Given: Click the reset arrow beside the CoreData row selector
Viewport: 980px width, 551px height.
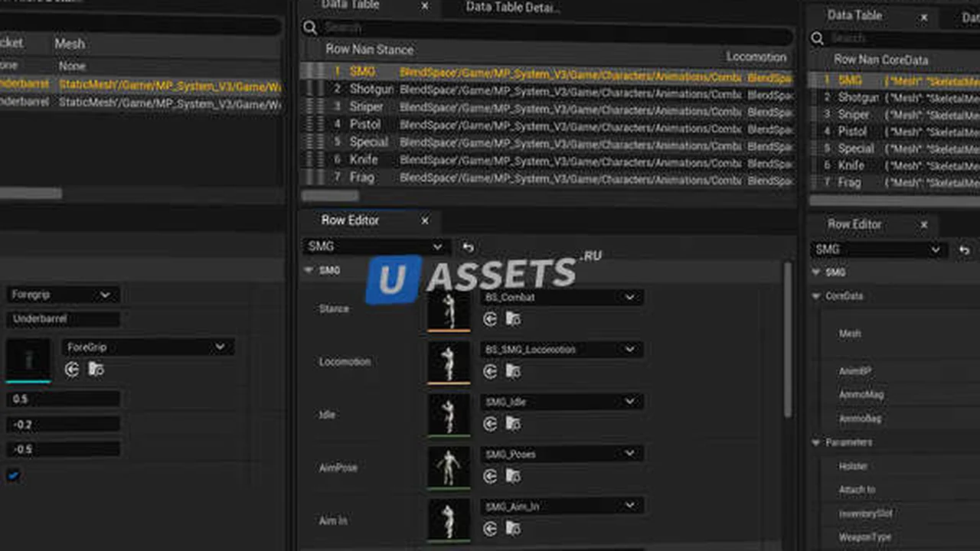Looking at the screenshot, I should 965,250.
